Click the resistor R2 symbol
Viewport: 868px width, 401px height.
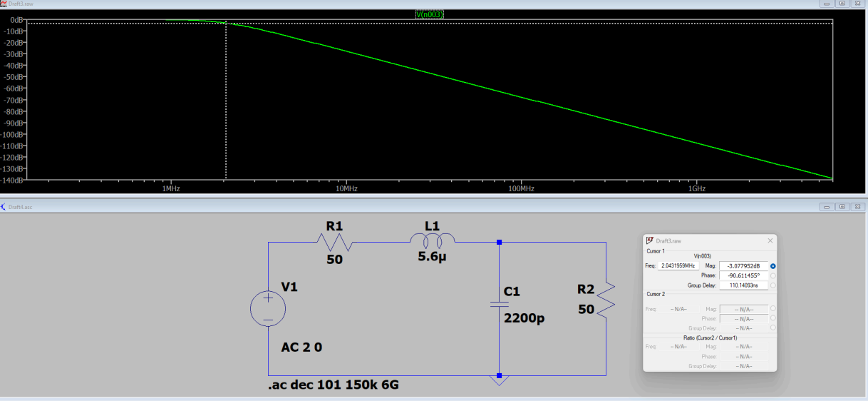pyautogui.click(x=606, y=300)
